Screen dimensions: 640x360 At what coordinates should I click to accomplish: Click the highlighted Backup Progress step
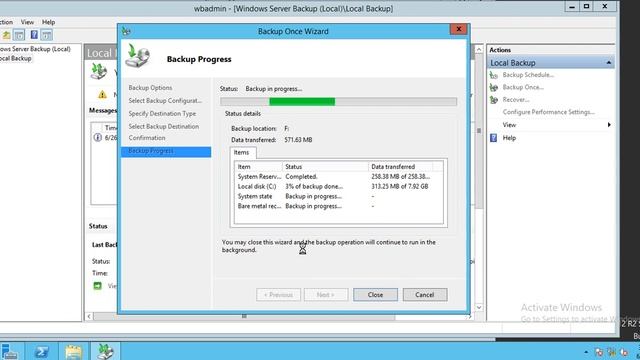coord(166,151)
